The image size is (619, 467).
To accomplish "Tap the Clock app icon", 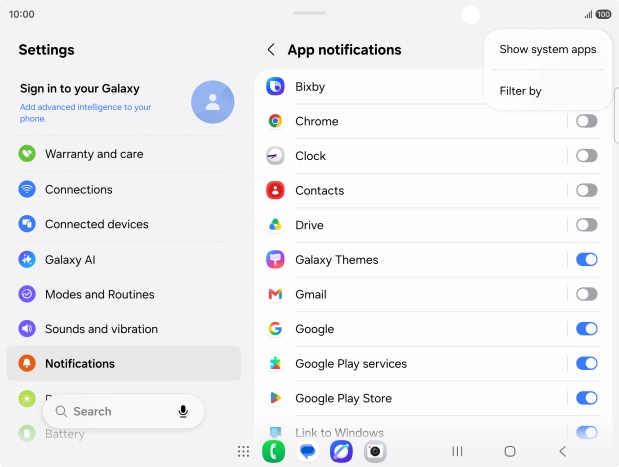I will pos(275,156).
